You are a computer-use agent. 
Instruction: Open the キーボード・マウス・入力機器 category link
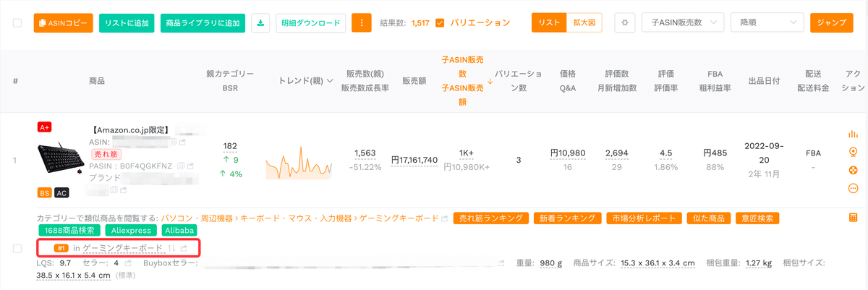tap(297, 218)
